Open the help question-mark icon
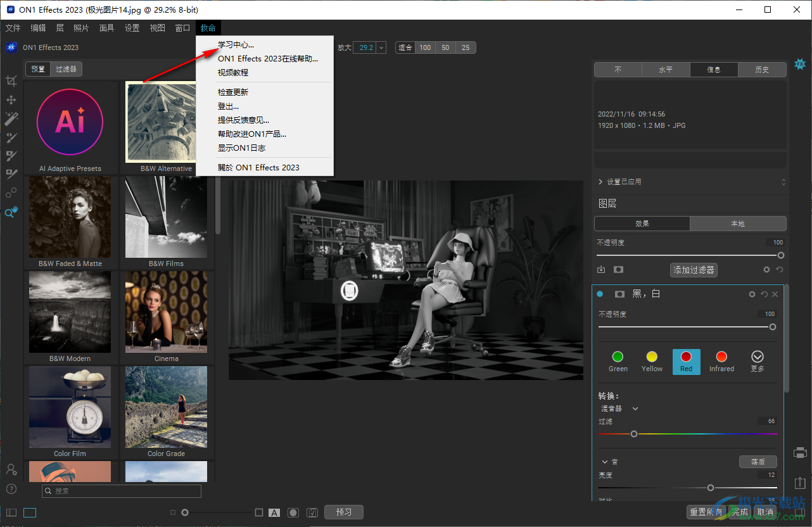 (x=11, y=489)
